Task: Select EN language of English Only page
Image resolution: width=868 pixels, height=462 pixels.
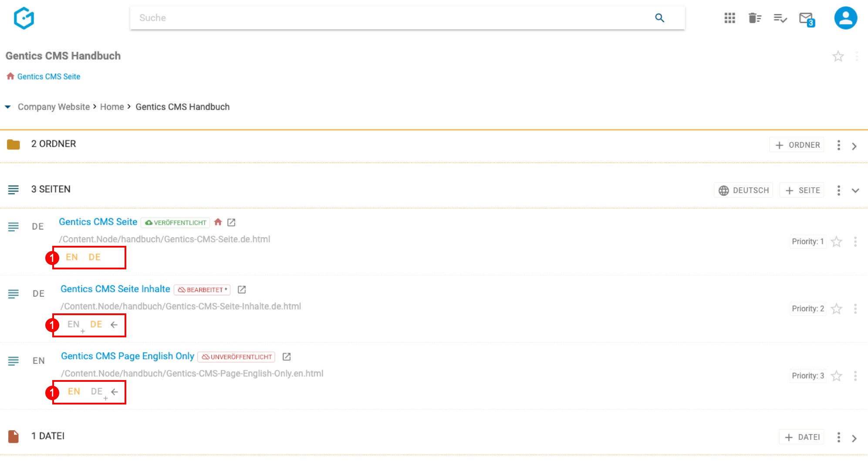Action: click(x=74, y=391)
